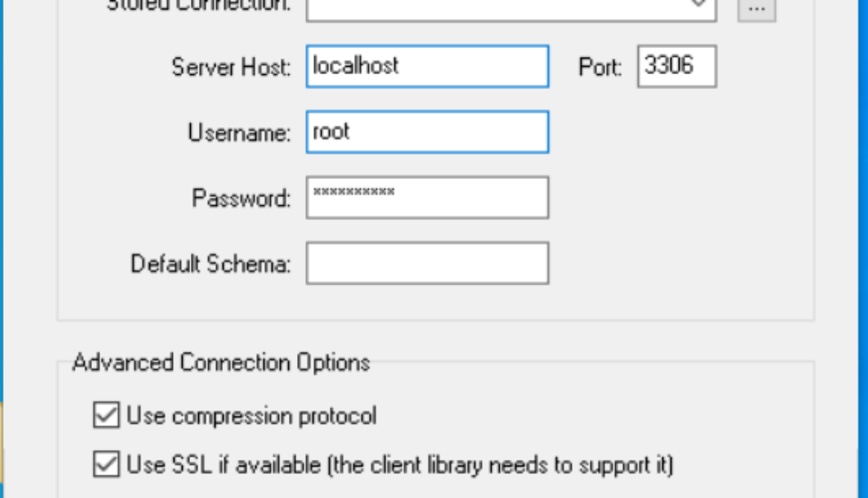Click the Port field showing 3306

point(676,67)
